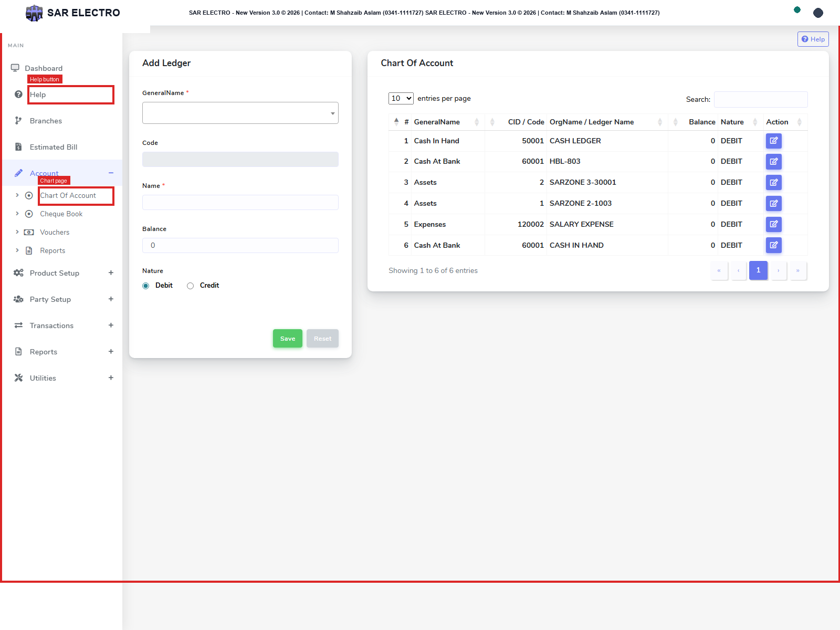The height and width of the screenshot is (630, 840).
Task: Open Reports under Account section
Action: (52, 250)
